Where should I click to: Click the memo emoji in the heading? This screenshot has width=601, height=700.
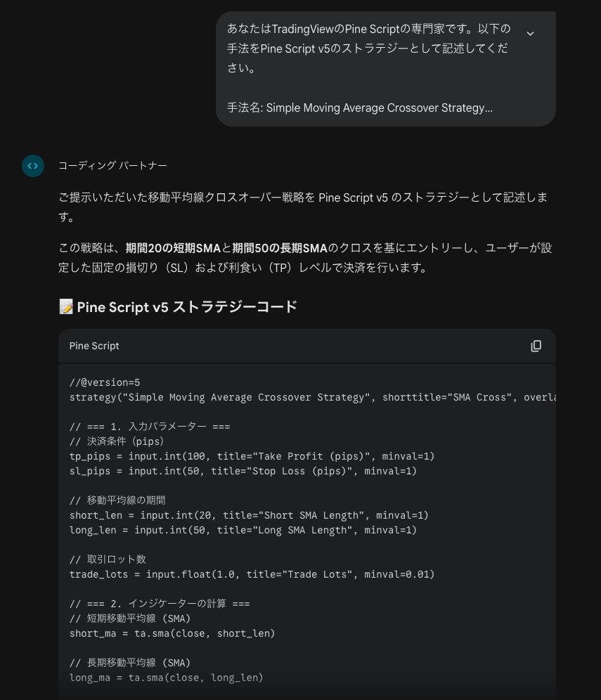tap(66, 306)
